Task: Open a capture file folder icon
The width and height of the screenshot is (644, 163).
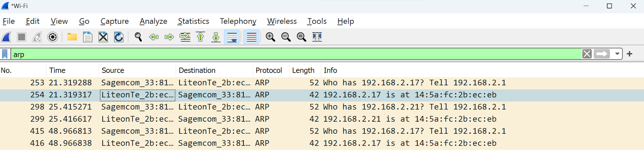Action: (x=72, y=37)
